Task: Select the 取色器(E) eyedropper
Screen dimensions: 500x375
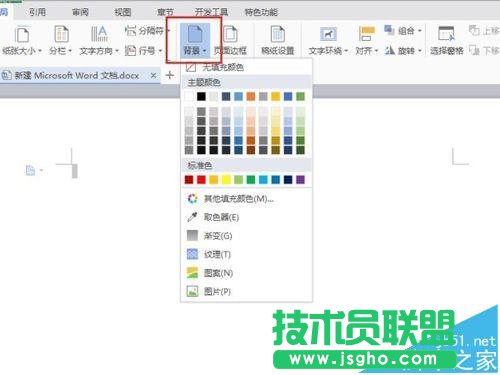Action: pos(246,217)
